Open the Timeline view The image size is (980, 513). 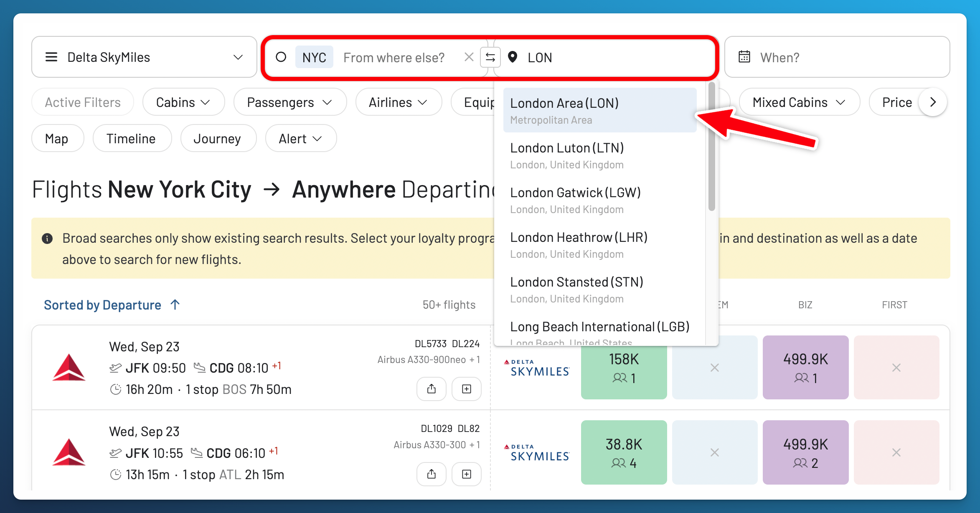(132, 138)
